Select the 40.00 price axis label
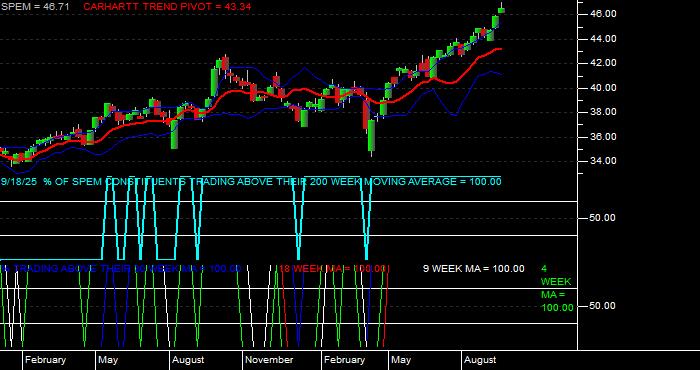This screenshot has width=700, height=370. 603,88
